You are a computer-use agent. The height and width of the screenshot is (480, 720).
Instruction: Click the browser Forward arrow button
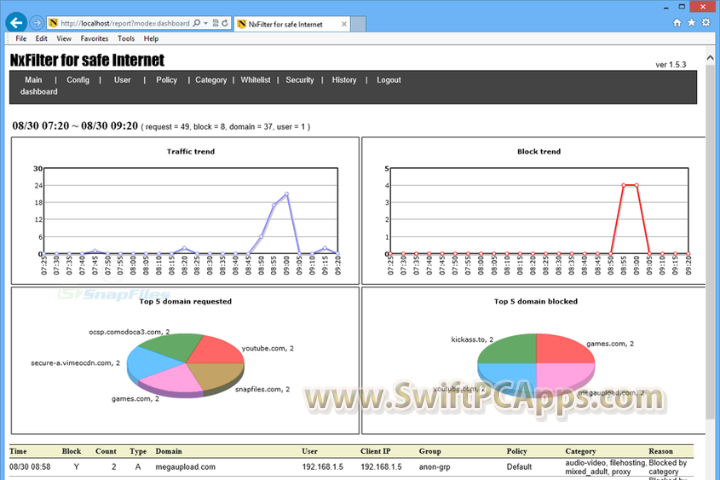[x=36, y=21]
